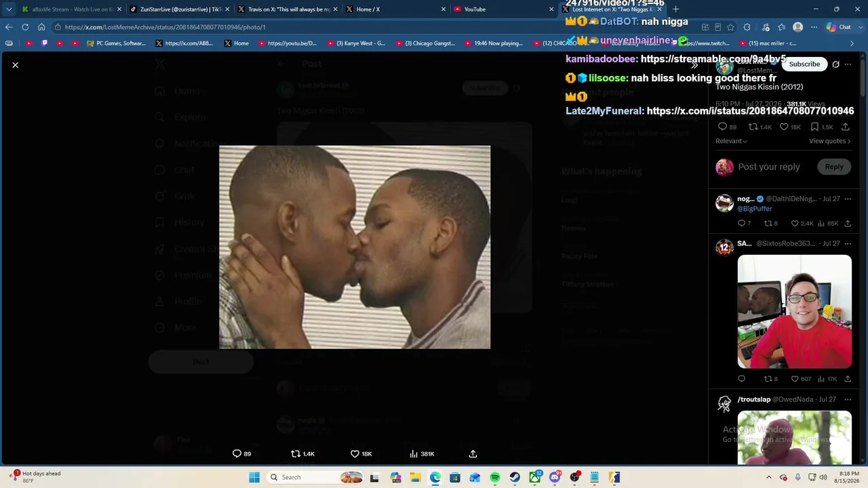Open the 'PC Games, Softwar...' bookmark
868x488 pixels.
pos(116,43)
